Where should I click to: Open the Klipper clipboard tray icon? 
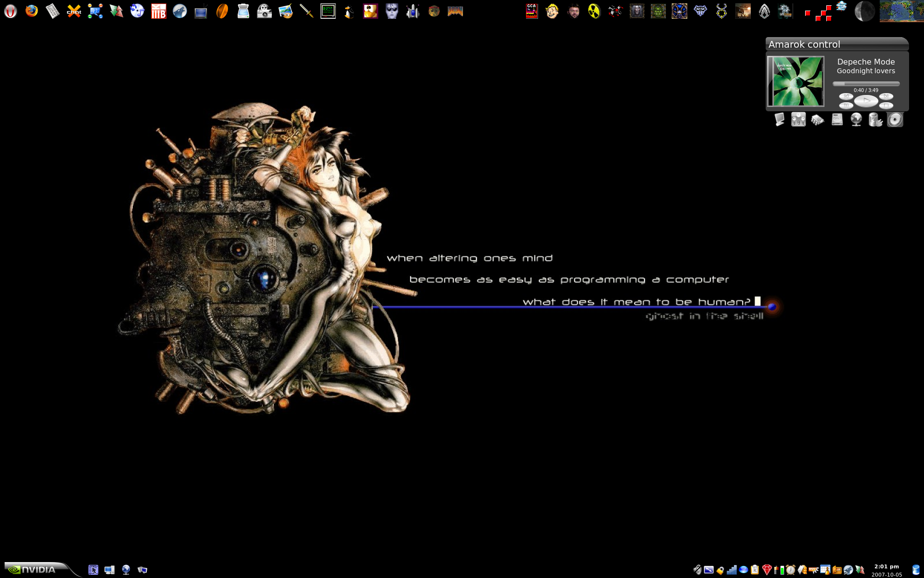pos(755,570)
